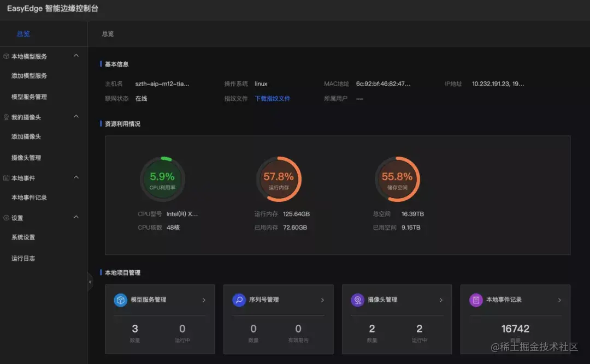Image resolution: width=590 pixels, height=364 pixels.
Task: Click the 模型服务管理 card title
Action: click(x=148, y=300)
